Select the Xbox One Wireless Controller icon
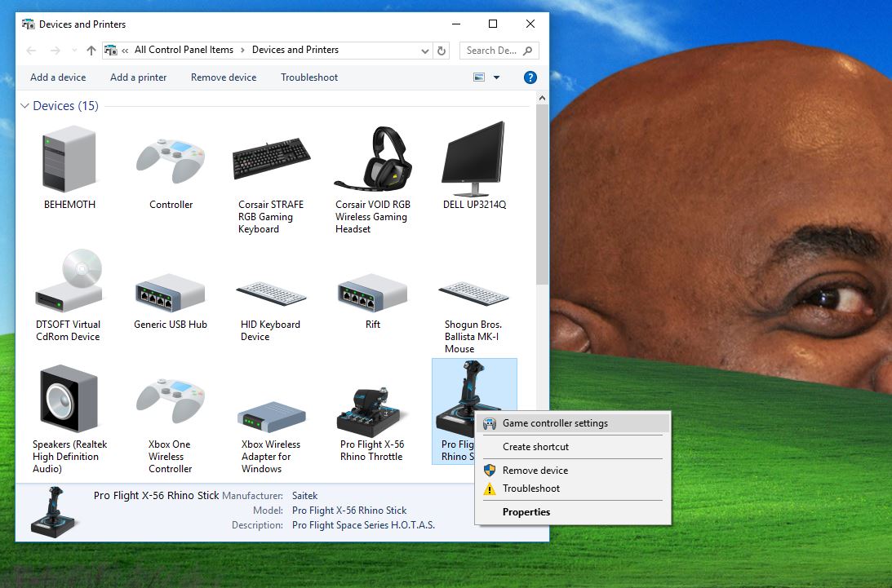This screenshot has height=588, width=892. [x=171, y=401]
